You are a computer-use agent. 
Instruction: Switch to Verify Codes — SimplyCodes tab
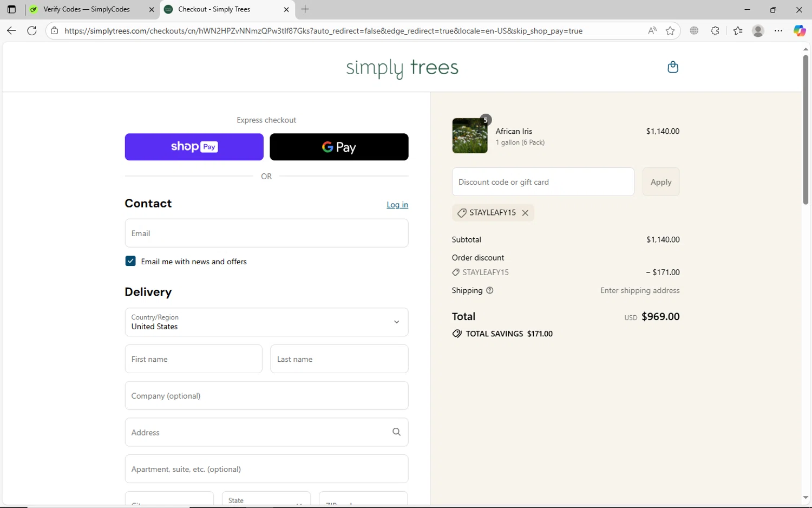(92, 9)
